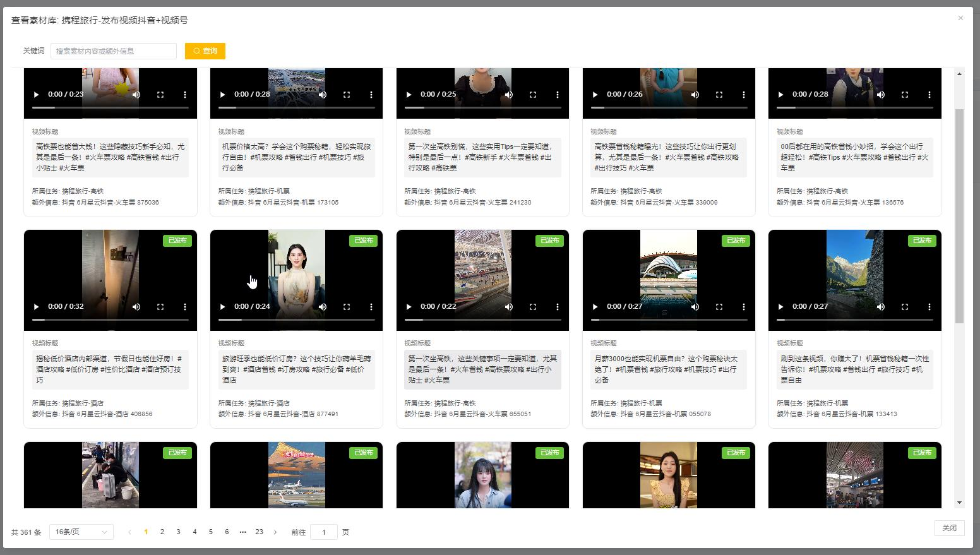Go to page 5

click(x=211, y=532)
